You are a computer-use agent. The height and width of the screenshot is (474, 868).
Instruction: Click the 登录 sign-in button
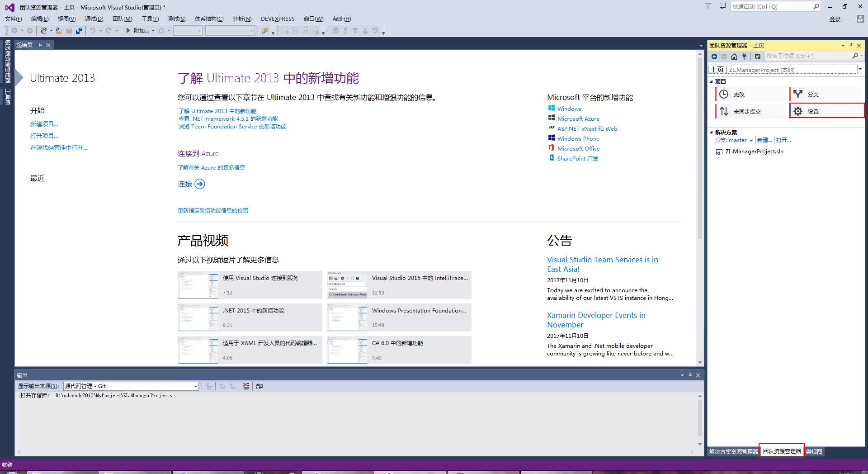[835, 19]
